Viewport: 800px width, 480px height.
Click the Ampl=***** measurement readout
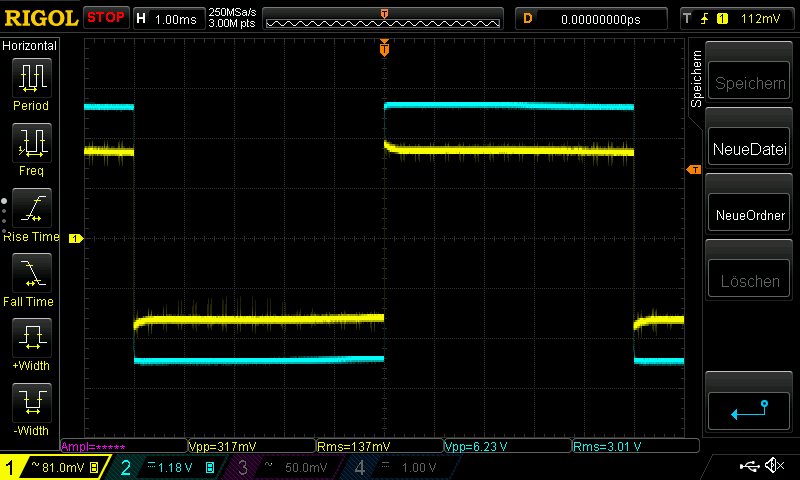point(124,446)
